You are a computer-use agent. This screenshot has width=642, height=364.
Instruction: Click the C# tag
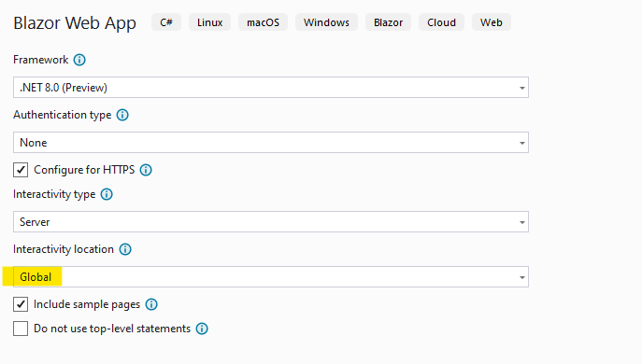point(166,22)
